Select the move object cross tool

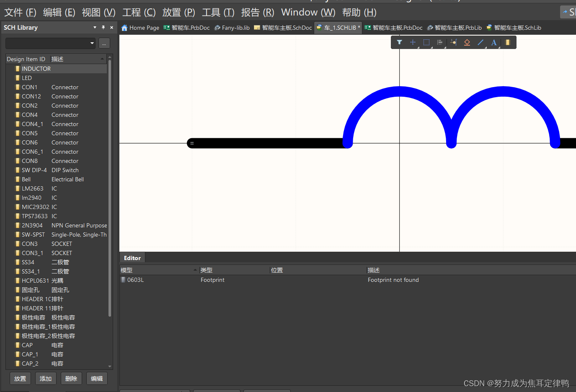(x=413, y=42)
